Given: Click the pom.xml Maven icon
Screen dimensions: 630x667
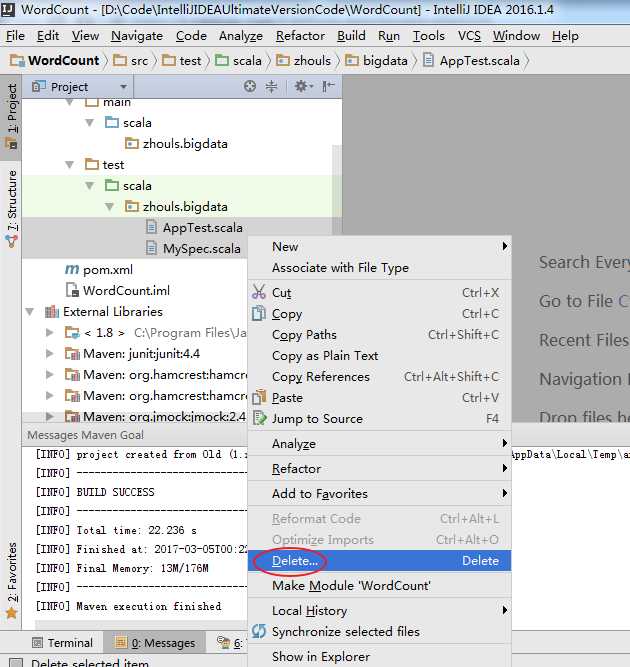Looking at the screenshot, I should (72, 269).
